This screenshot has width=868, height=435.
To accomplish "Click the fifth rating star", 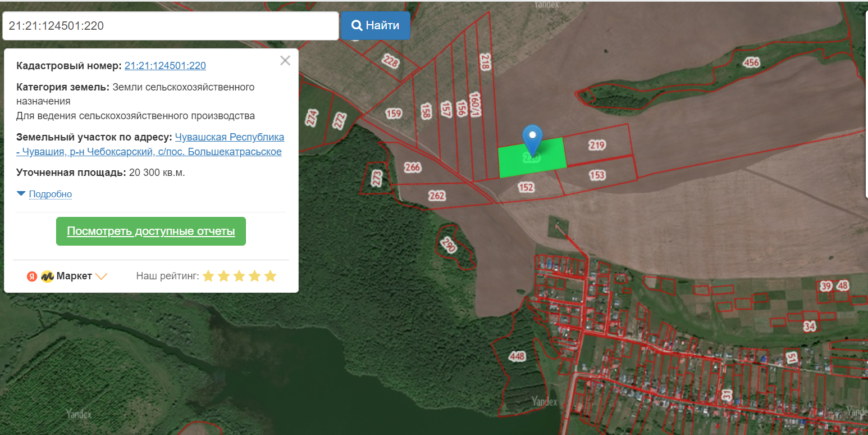I will [x=271, y=276].
